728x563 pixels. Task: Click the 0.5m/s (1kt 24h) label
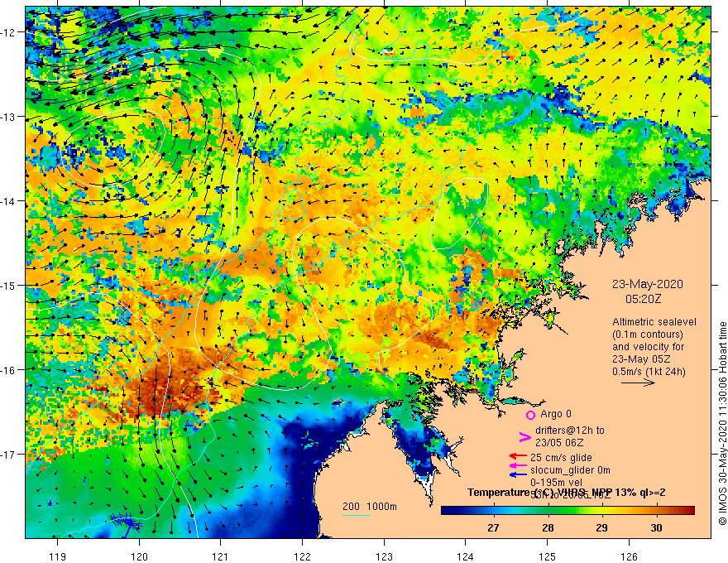pyautogui.click(x=649, y=372)
